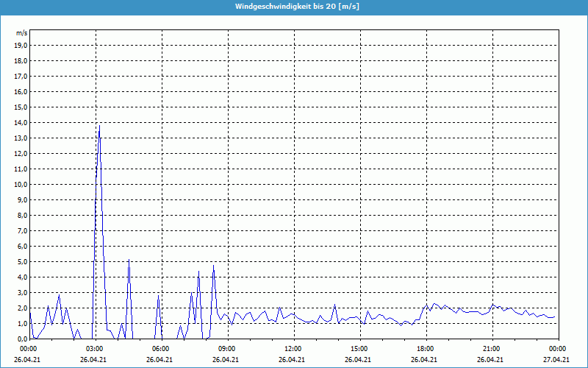Select the 17,0 y-axis value label
The image size is (588, 368).
click(21, 76)
